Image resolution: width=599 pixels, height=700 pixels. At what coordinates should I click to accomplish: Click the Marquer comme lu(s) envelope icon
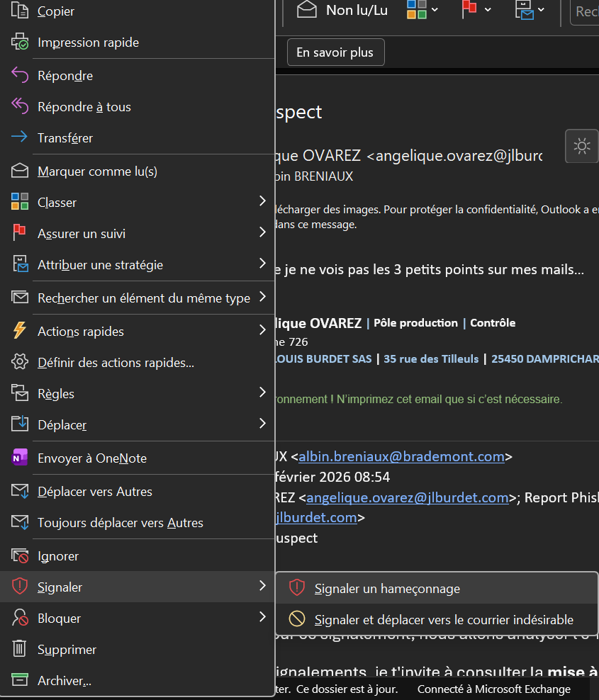(20, 171)
